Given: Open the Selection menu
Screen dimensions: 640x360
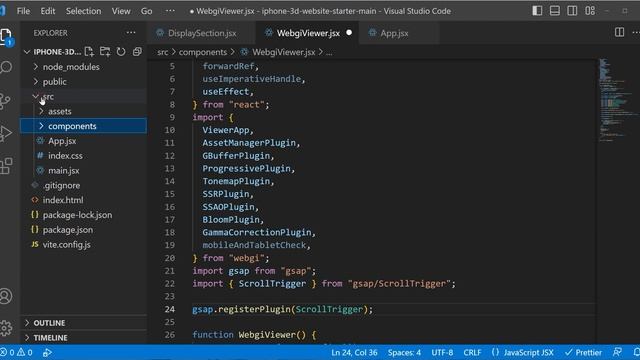Looking at the screenshot, I should [x=83, y=11].
